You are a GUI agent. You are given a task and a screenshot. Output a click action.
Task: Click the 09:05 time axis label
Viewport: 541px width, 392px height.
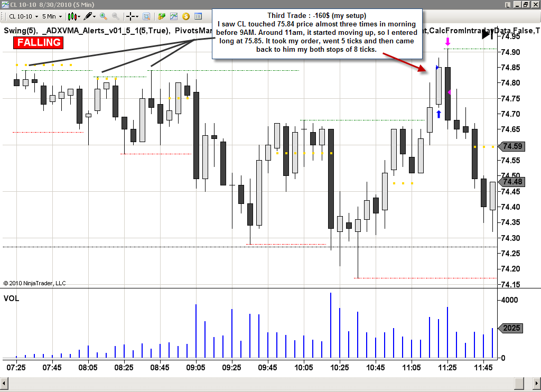(195, 368)
